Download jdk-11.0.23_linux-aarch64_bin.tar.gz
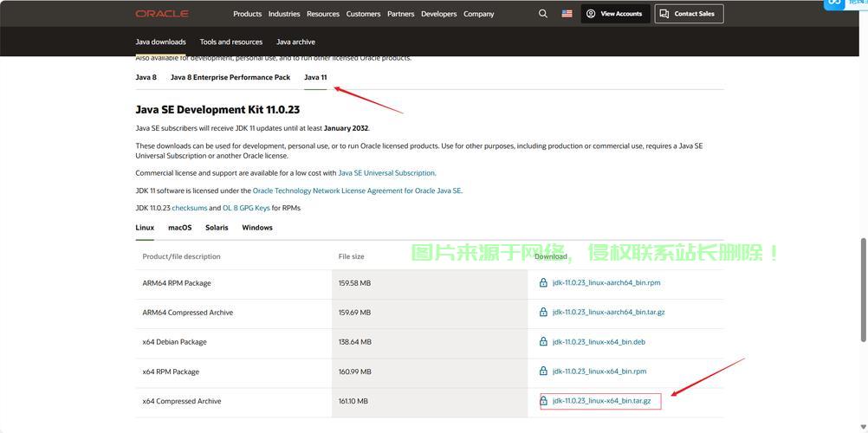This screenshot has height=433, width=868. point(608,313)
